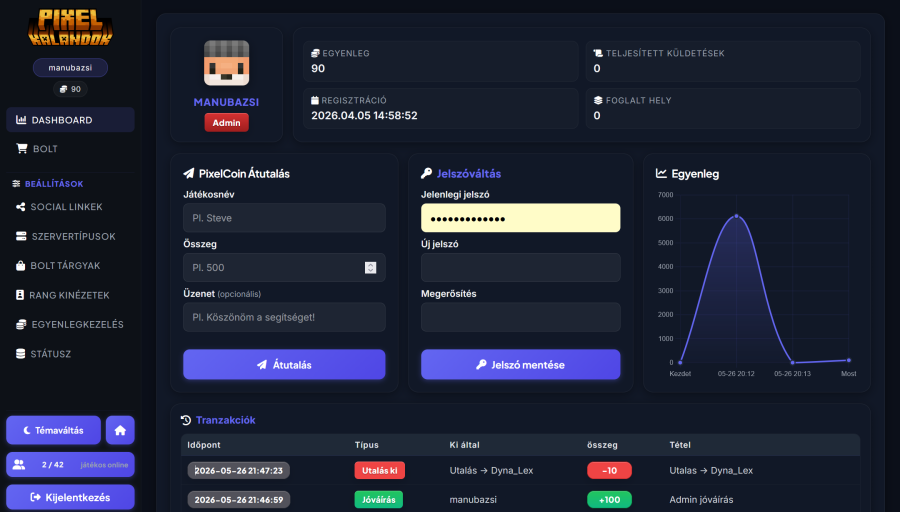Click the Jelszó mentése button
The height and width of the screenshot is (512, 900).
click(x=521, y=364)
